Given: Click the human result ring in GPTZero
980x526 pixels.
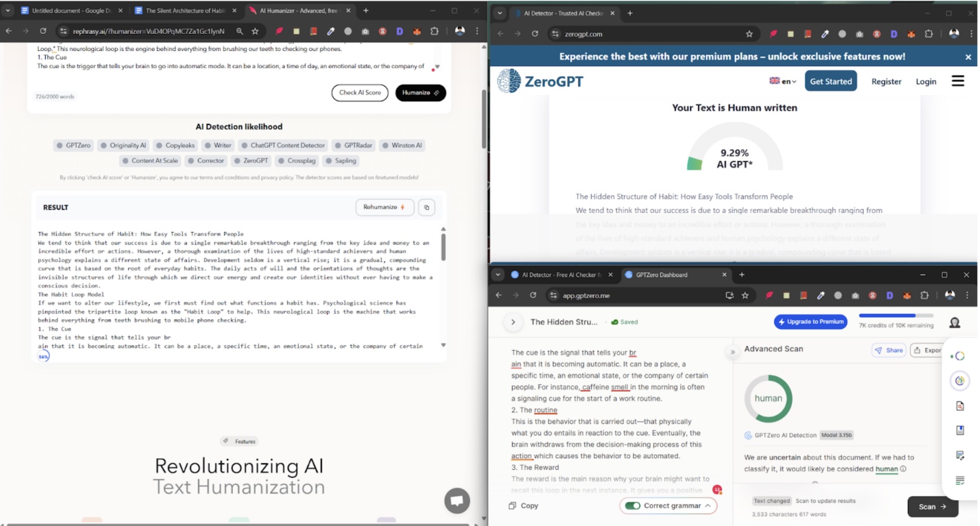Looking at the screenshot, I should coord(769,399).
